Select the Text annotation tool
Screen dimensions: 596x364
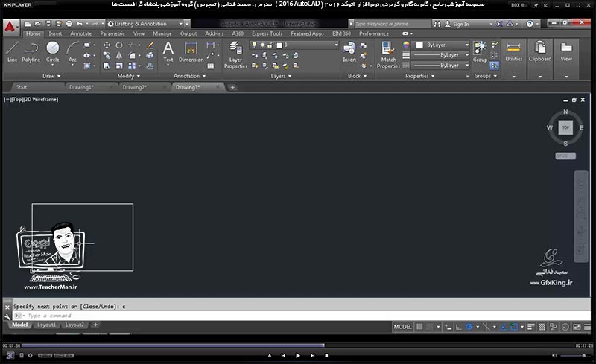(x=168, y=51)
